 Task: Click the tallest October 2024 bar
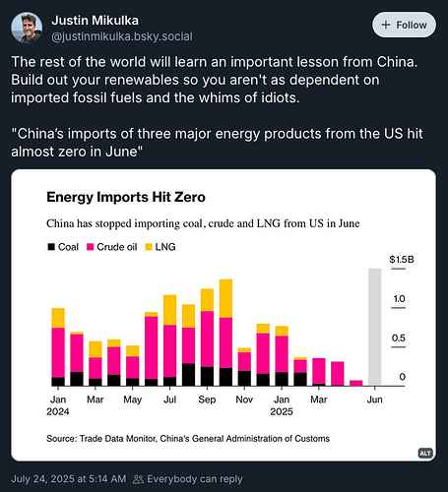(x=225, y=333)
